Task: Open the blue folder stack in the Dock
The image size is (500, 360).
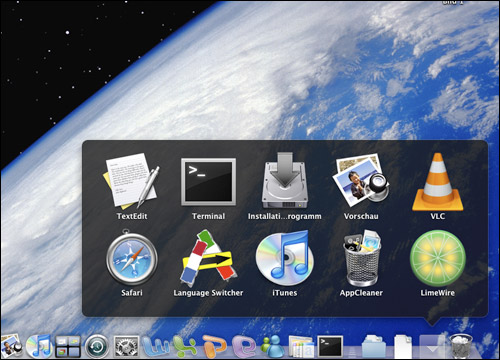Action: tap(373, 347)
